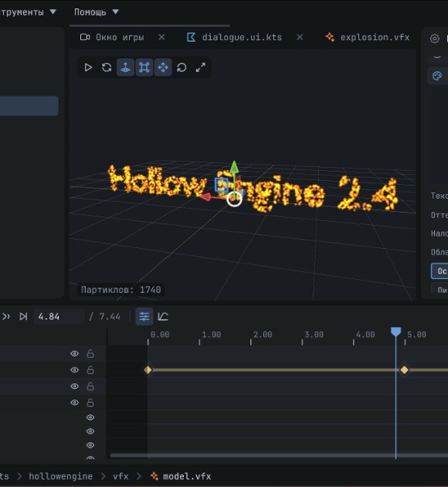Select the four-arrow move gizmo tool
This screenshot has height=487, width=448.
coord(163,67)
